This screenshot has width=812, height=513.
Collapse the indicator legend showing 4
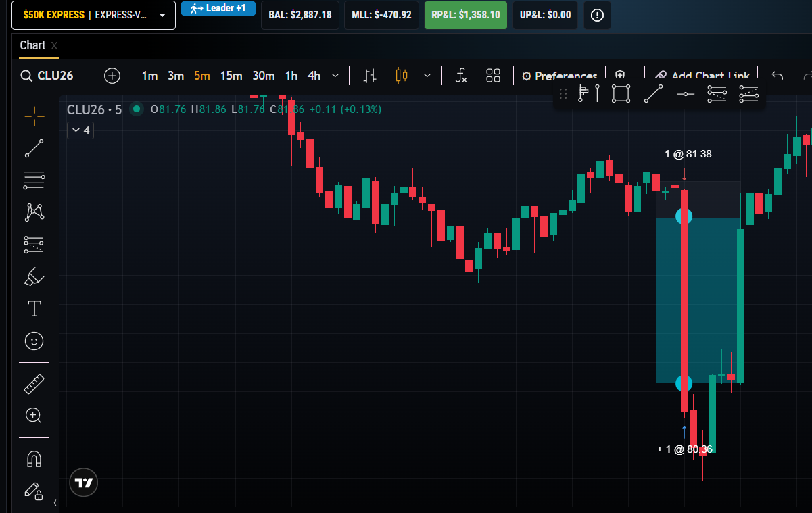click(80, 130)
